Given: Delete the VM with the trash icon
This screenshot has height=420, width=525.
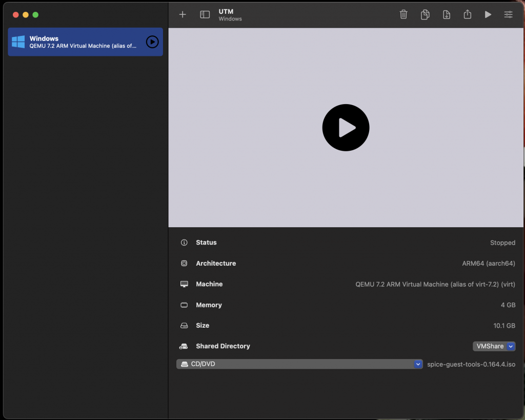Looking at the screenshot, I should point(403,14).
